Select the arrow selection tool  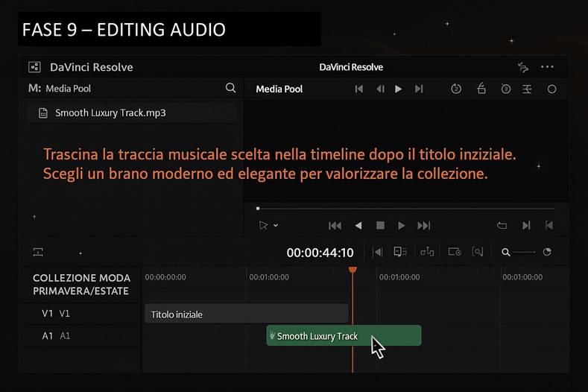(x=263, y=226)
